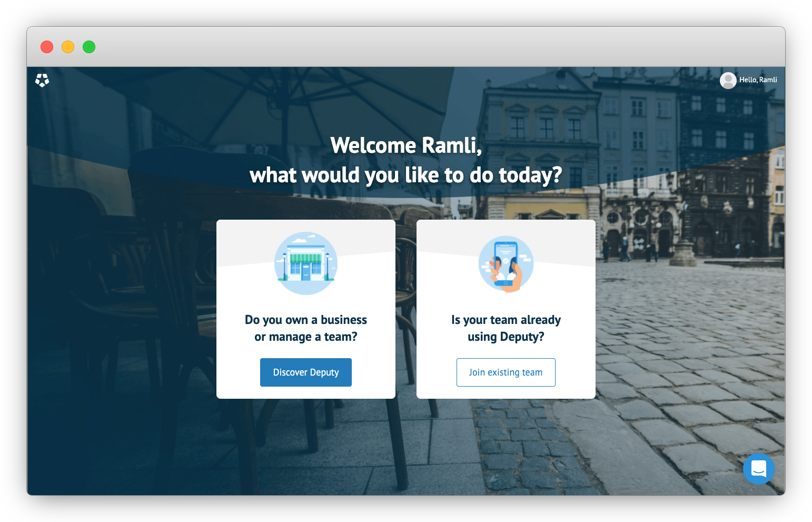Minimize window with the yellow button
The width and height of the screenshot is (812, 522).
coord(68,47)
